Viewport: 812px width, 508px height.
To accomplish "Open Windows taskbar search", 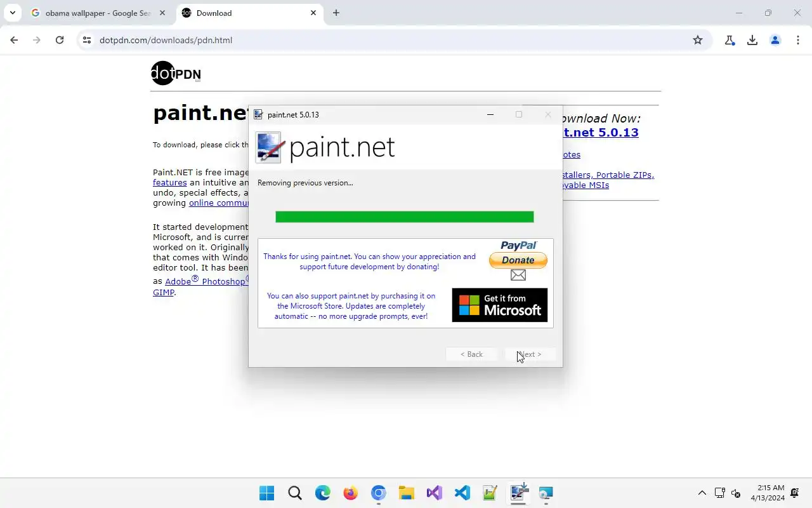I will click(x=295, y=493).
